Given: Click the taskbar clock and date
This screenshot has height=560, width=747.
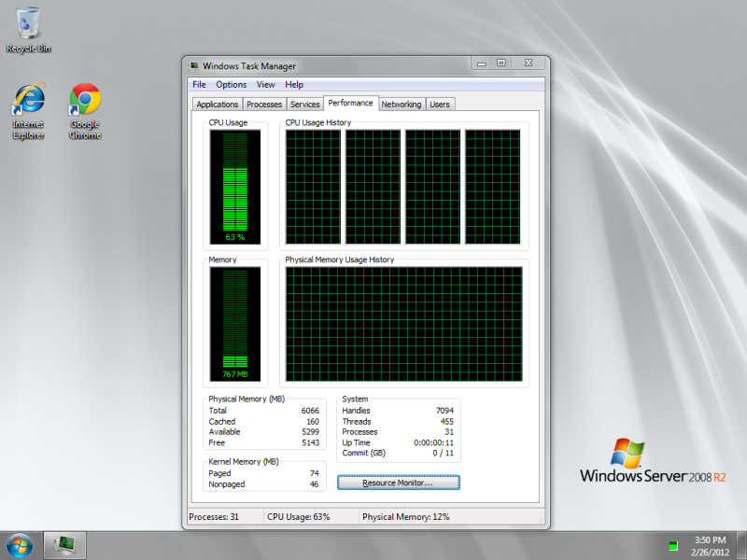Looking at the screenshot, I should point(711,545).
